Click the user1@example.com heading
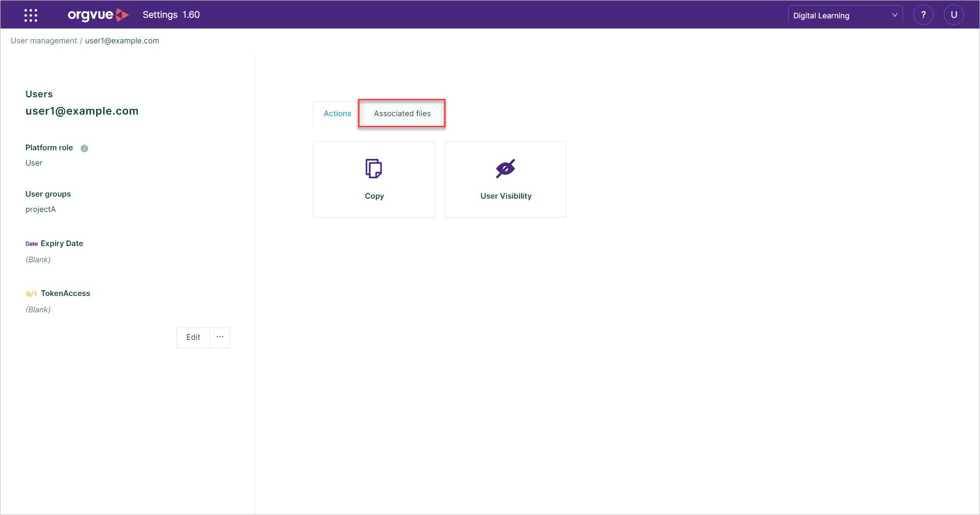Image resolution: width=980 pixels, height=515 pixels. click(x=82, y=111)
